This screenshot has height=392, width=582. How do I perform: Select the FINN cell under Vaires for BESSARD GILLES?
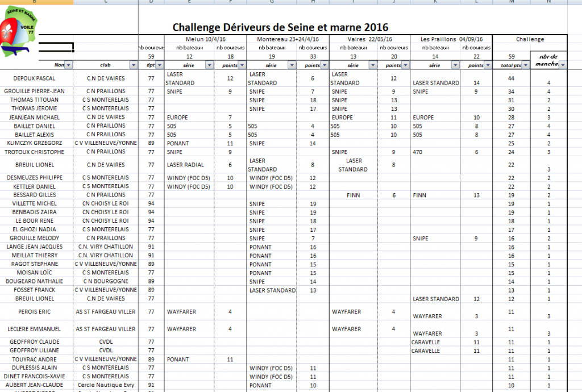[354, 195]
